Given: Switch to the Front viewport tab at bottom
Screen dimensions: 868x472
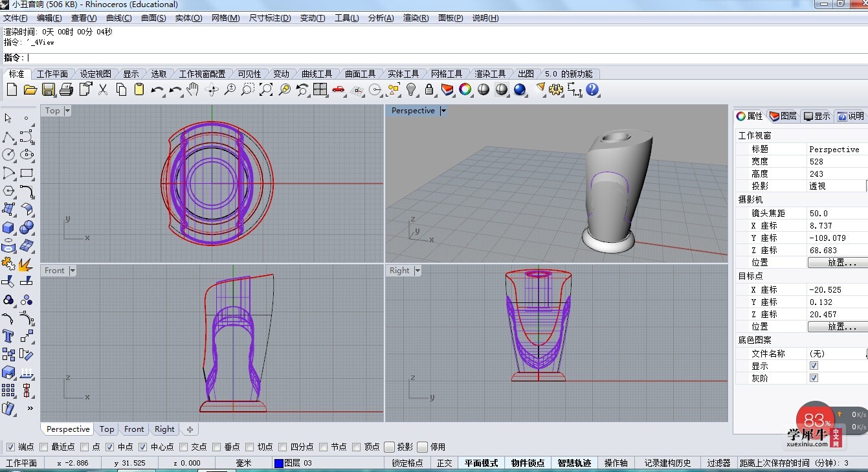Looking at the screenshot, I should point(134,429).
